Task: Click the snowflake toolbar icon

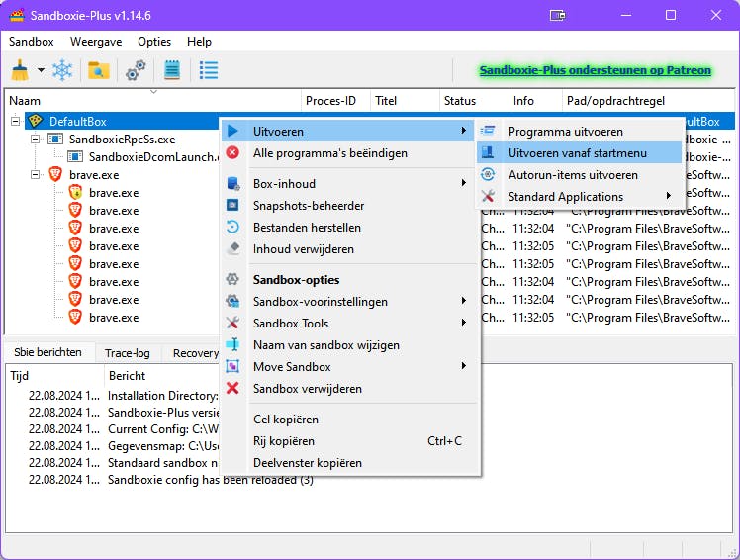Action: [62, 70]
